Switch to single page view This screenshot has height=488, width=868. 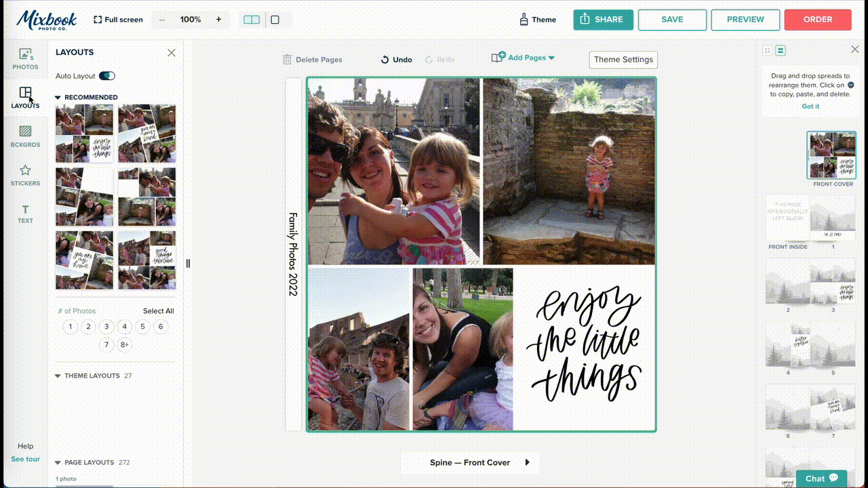pos(274,20)
